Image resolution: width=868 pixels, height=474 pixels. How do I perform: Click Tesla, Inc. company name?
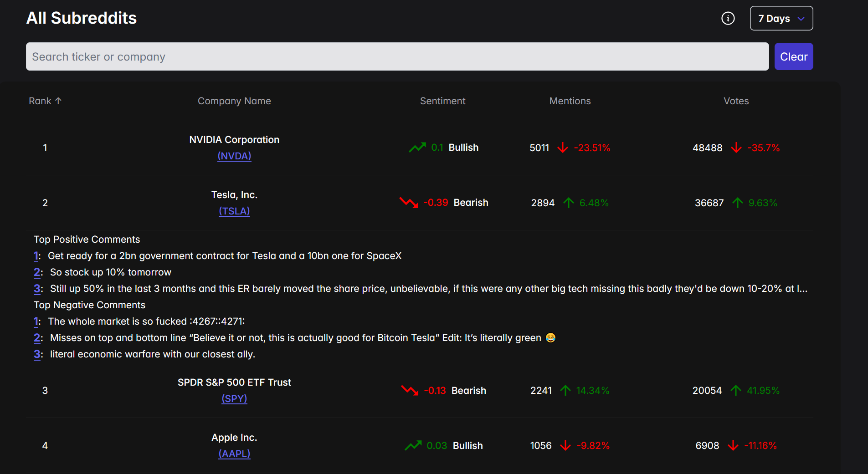pos(234,195)
